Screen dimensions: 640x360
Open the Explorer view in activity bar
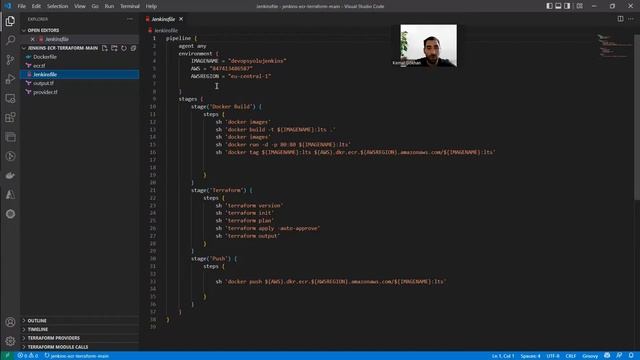tap(10, 21)
